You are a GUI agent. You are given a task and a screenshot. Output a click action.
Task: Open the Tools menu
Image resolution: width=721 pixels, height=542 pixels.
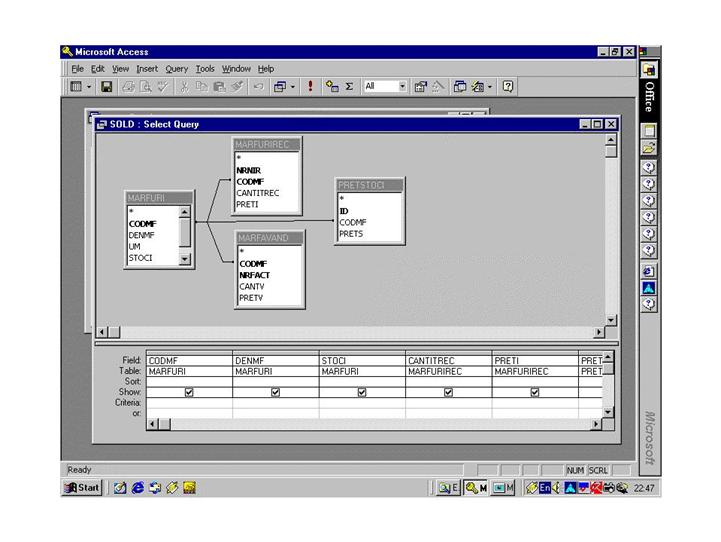(x=205, y=69)
